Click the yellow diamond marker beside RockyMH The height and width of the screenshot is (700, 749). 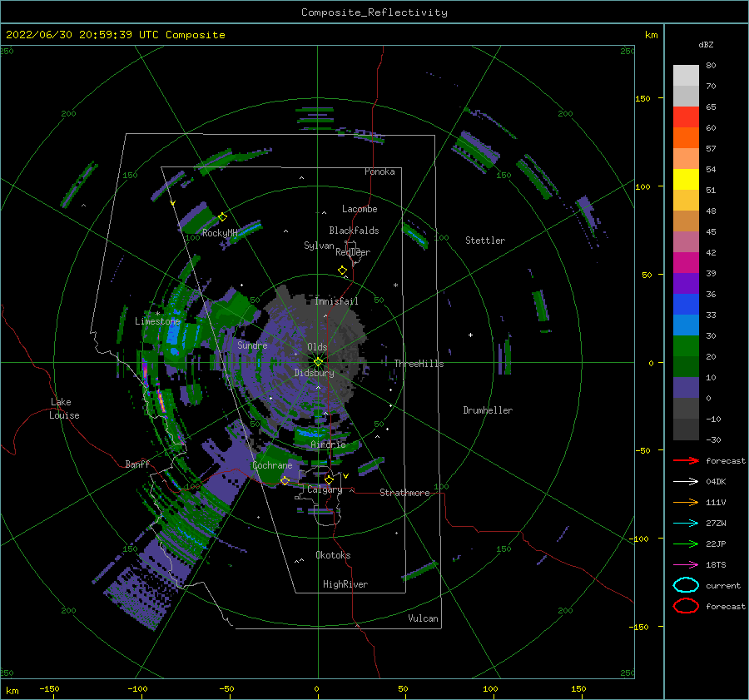point(222,217)
